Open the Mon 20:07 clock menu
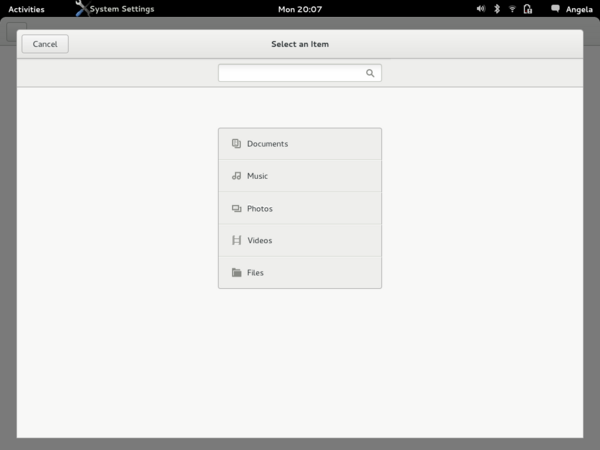The image size is (600, 450). coord(300,9)
